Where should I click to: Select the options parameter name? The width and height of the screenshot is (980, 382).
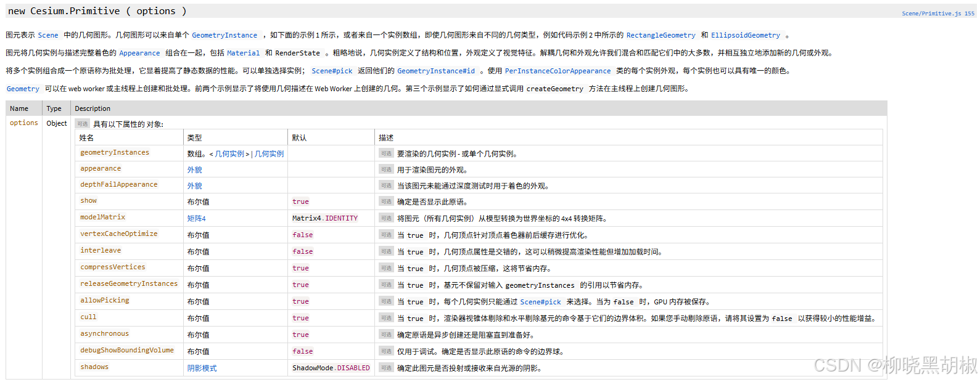24,123
